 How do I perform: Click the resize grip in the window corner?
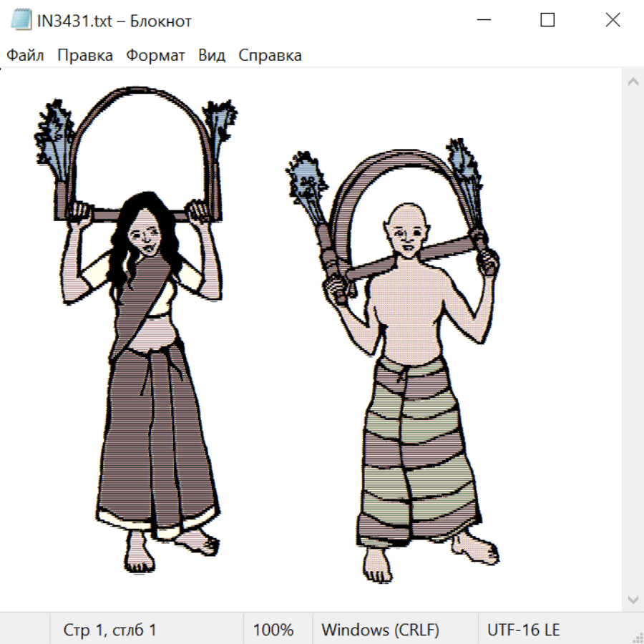point(637,637)
